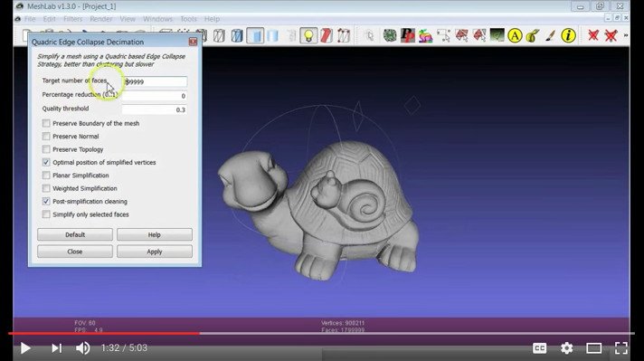Open YouTube settings gear
Screen dimensions: 644x361
[567, 348]
